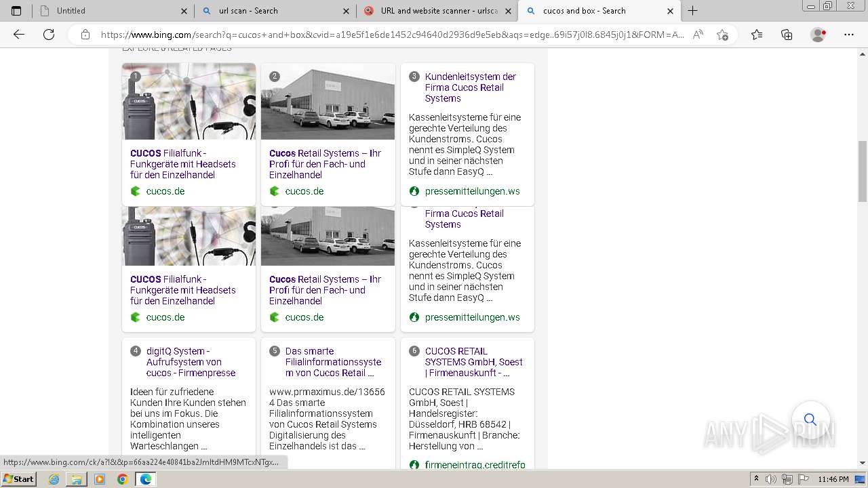Image resolution: width=868 pixels, height=488 pixels.
Task: Switch to the Untitled tab
Action: pos(113,11)
